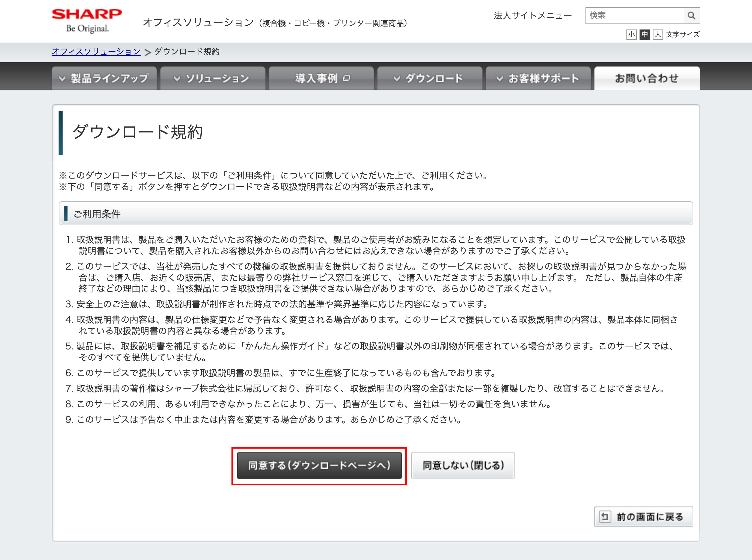Set text size to 小

631,35
